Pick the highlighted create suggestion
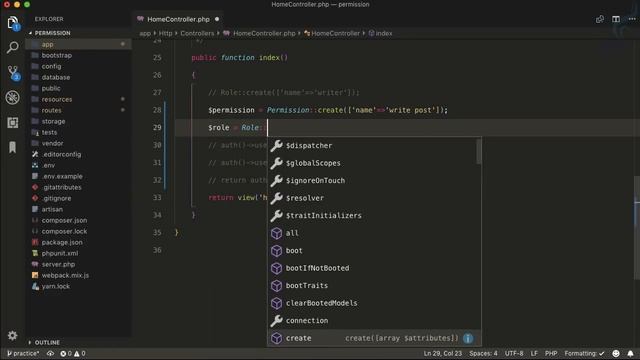640x360 pixels. click(374, 338)
